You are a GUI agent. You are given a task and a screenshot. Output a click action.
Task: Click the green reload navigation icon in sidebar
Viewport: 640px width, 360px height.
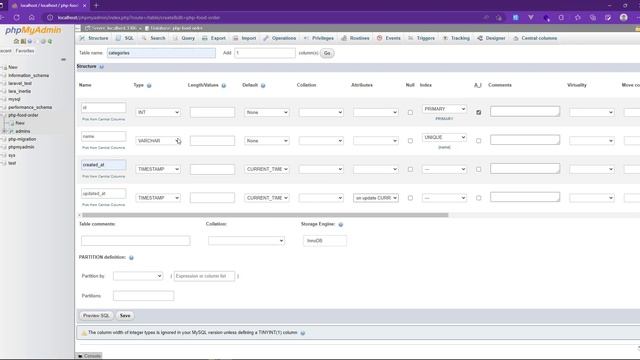coord(50,41)
